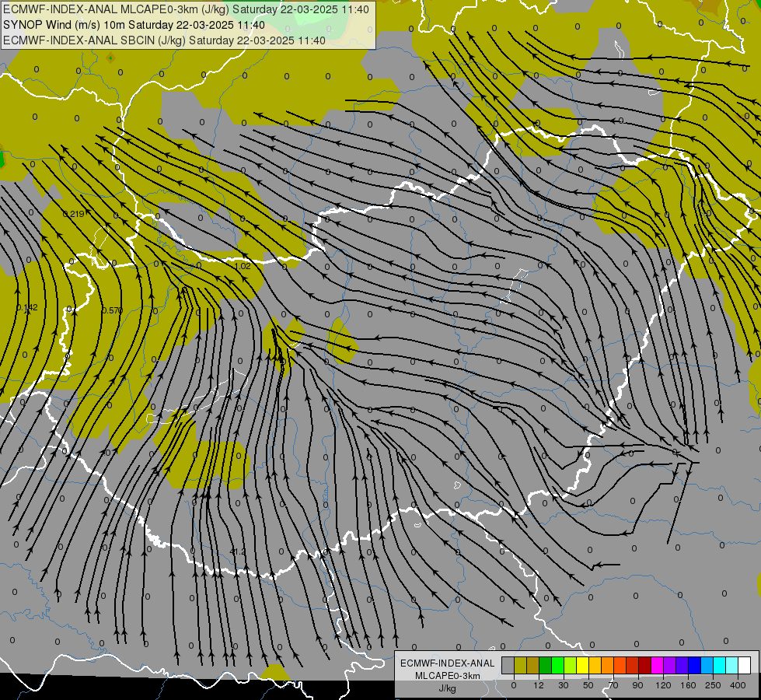Click the 0.570 map value
This screenshot has width=761, height=700.
[112, 310]
